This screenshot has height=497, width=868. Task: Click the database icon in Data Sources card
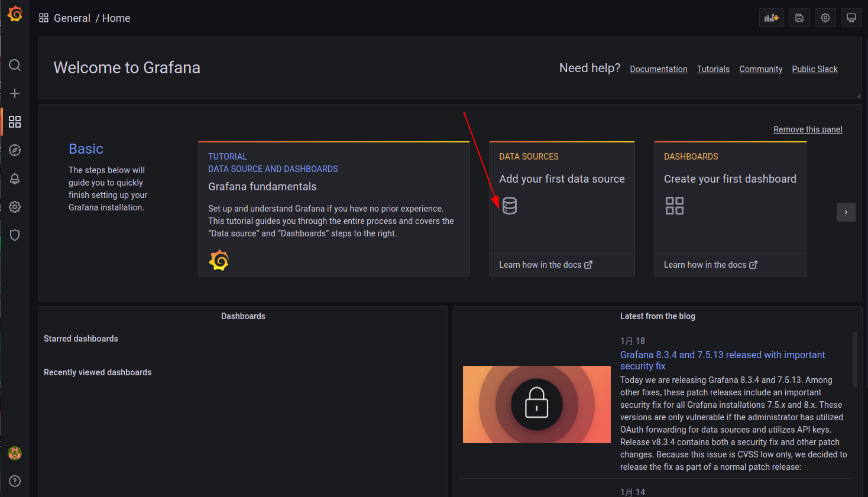pos(510,206)
